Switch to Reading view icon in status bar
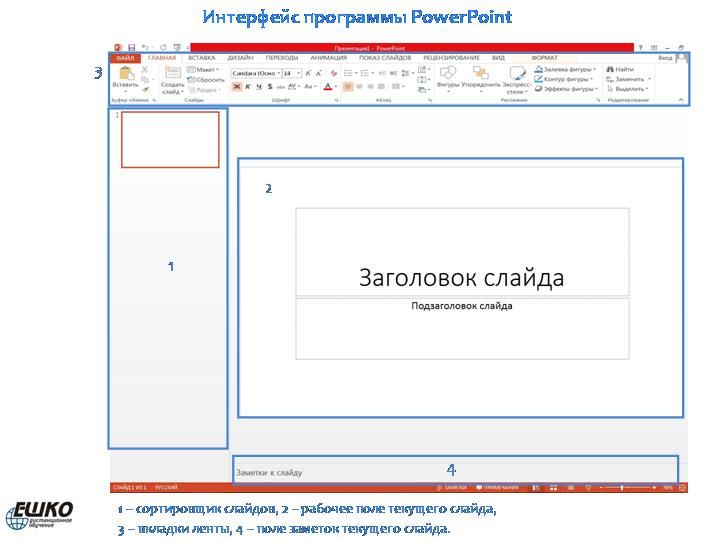Screen dimensions: 720x540 [571, 488]
